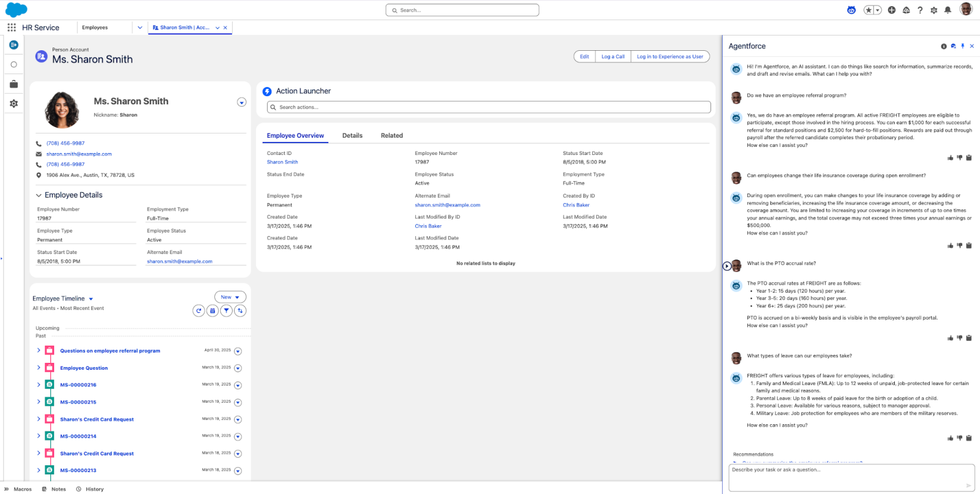Click the left sidebar briefcase icon

(x=13, y=84)
